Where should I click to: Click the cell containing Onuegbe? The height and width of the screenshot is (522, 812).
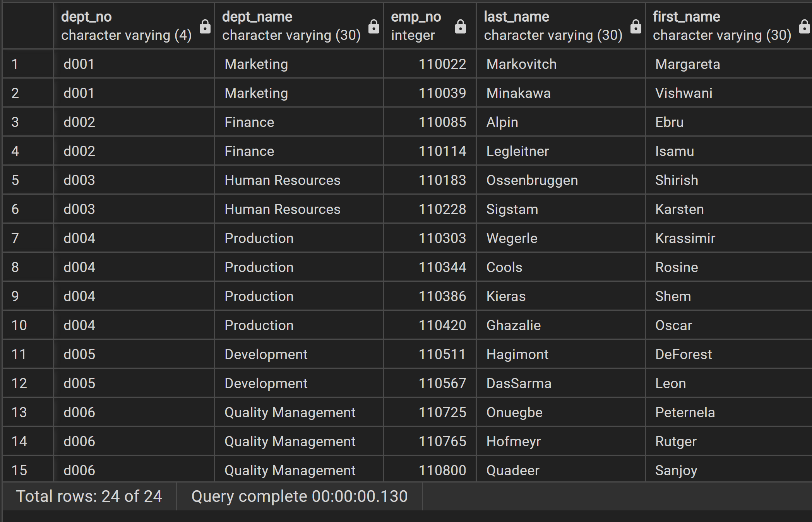pyautogui.click(x=561, y=412)
